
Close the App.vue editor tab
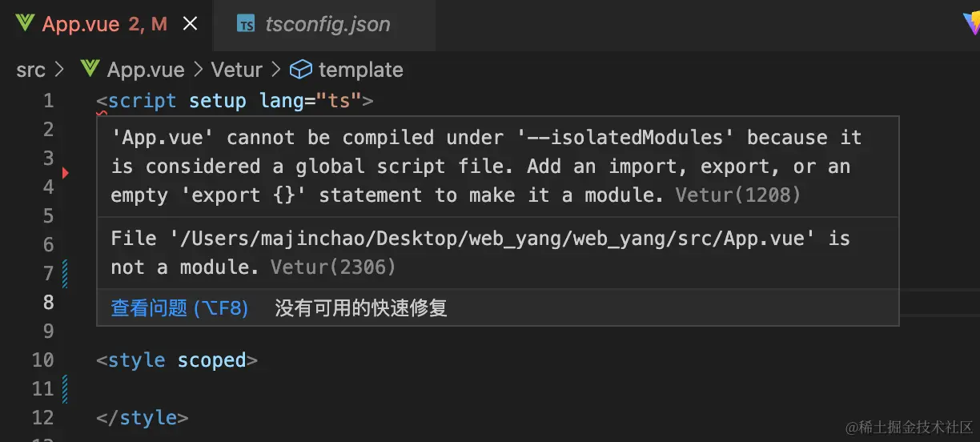[191, 24]
